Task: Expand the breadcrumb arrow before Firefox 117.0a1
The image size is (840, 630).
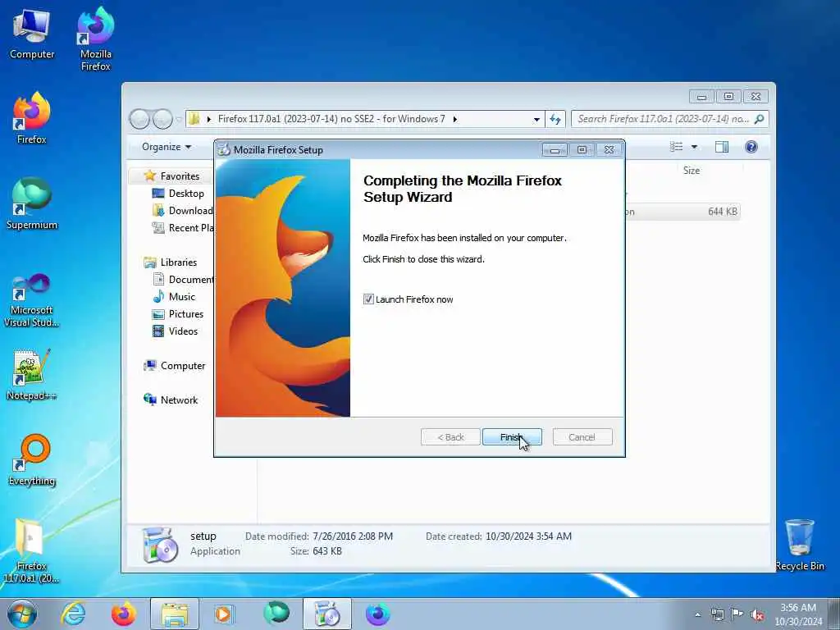Action: coord(209,120)
